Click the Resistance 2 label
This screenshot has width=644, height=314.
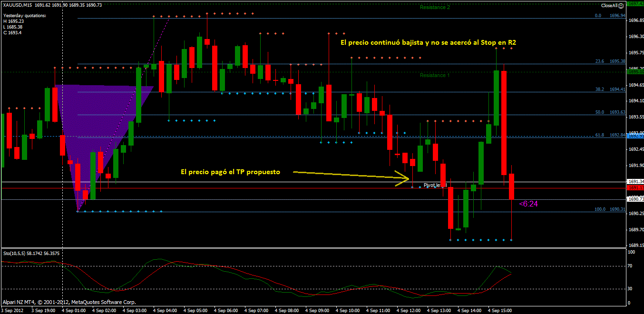pyautogui.click(x=434, y=7)
